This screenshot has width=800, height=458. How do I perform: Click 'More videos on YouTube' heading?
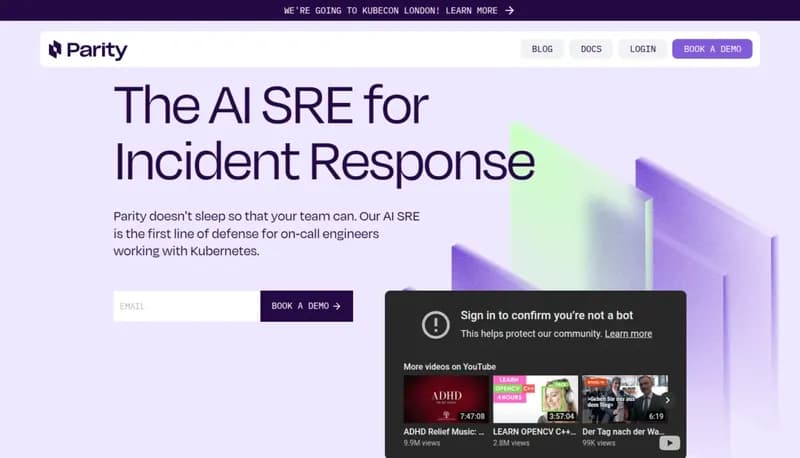click(449, 367)
